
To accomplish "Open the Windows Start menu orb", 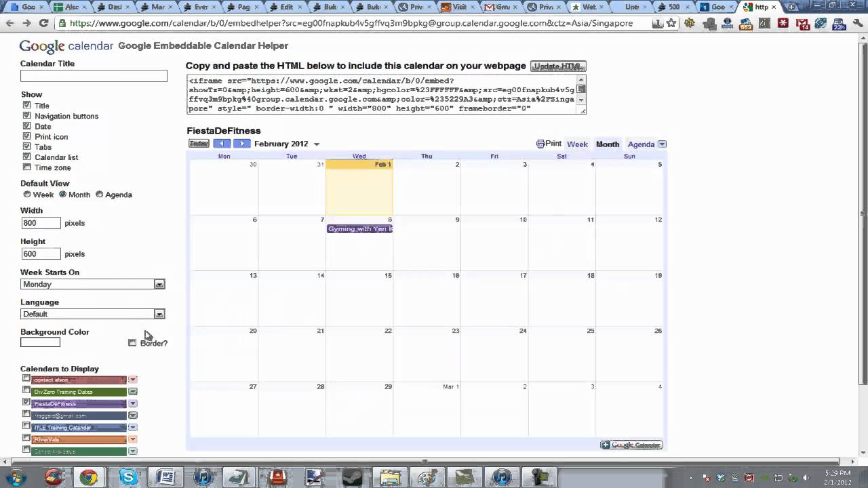I will (15, 477).
